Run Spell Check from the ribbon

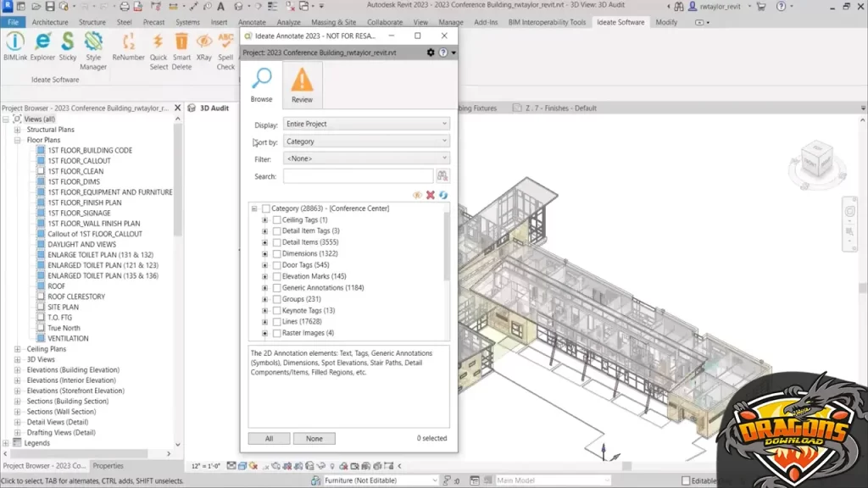(x=225, y=50)
